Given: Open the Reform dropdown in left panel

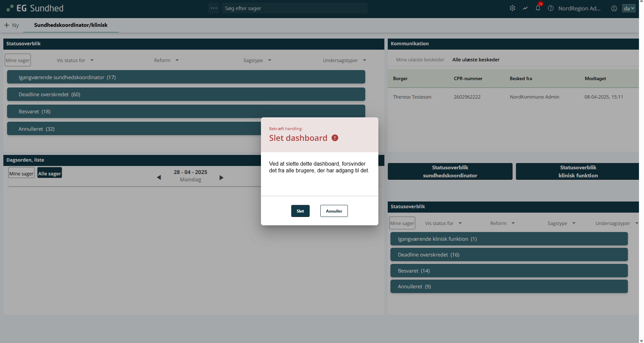Looking at the screenshot, I should pos(166,60).
